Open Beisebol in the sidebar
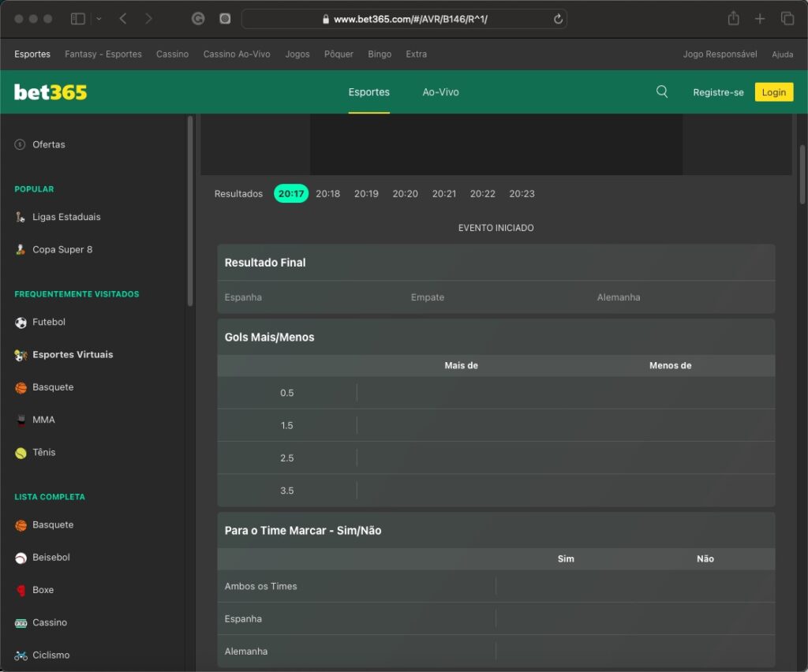The width and height of the screenshot is (808, 672). click(x=51, y=557)
